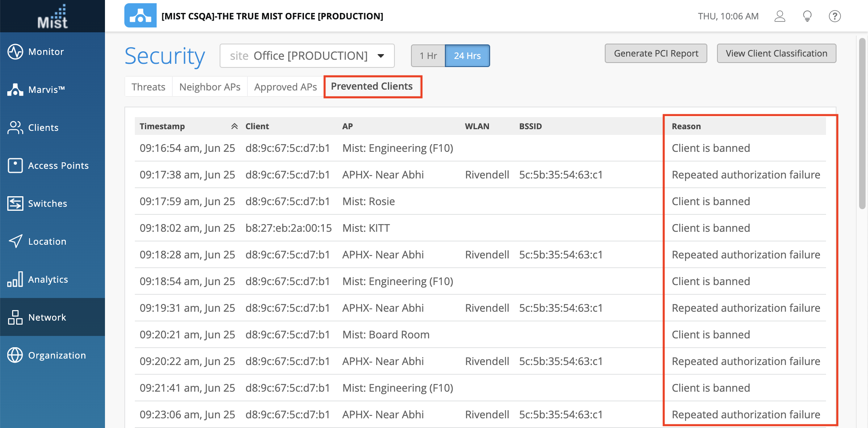Viewport: 868px width, 428px height.
Task: Click View Client Classification button
Action: point(776,53)
